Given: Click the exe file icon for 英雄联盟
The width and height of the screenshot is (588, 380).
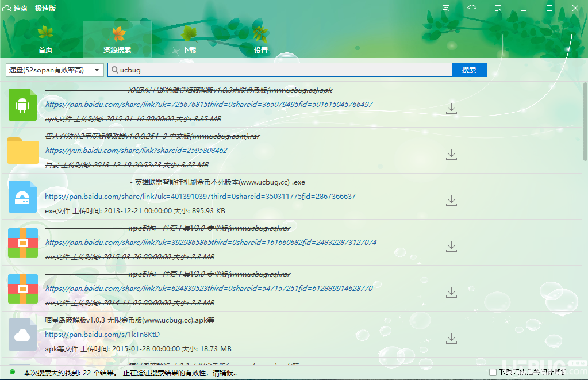Looking at the screenshot, I should [x=22, y=197].
